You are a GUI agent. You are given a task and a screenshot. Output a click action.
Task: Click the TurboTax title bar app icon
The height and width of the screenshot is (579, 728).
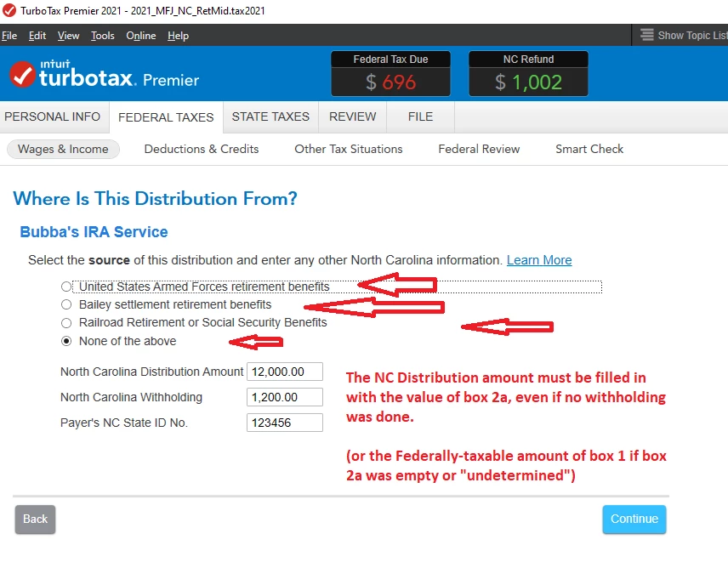click(x=9, y=10)
